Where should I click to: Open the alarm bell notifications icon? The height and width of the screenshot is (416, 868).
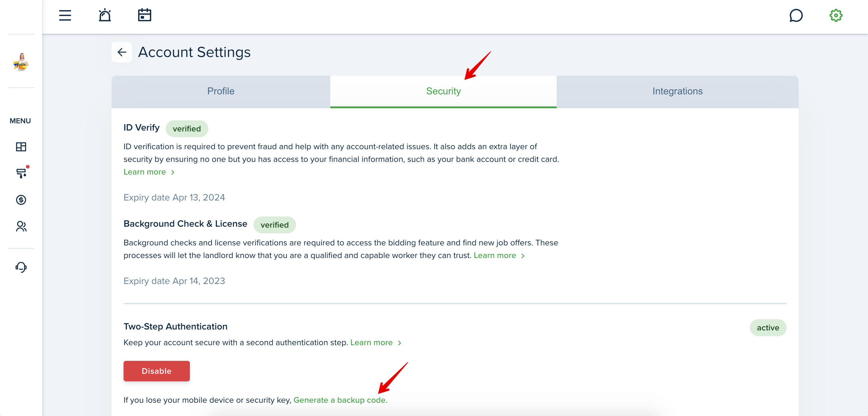tap(105, 15)
